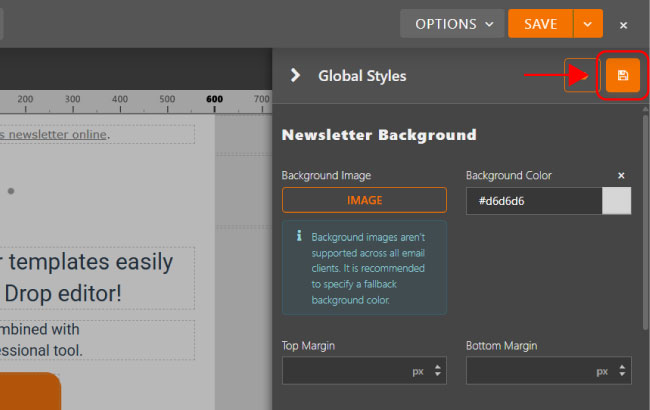Expand the arrow next to SAVE

pos(589,24)
